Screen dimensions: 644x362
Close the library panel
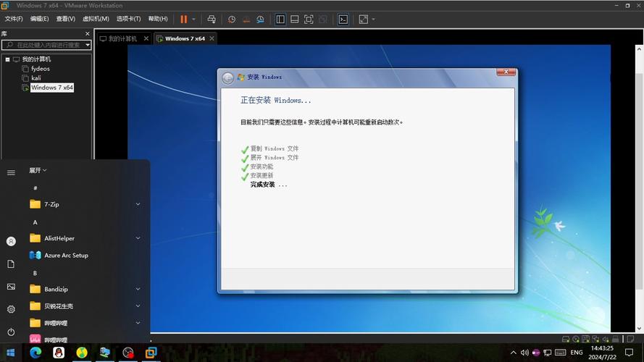[x=87, y=33]
